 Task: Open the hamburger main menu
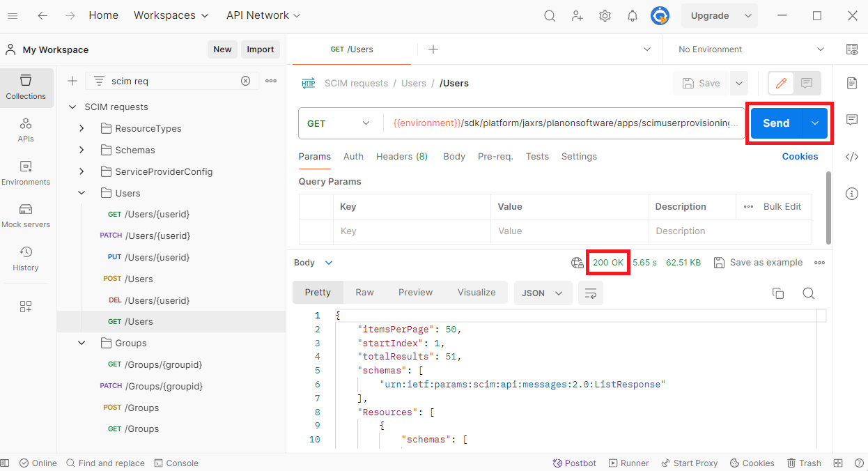(13, 15)
